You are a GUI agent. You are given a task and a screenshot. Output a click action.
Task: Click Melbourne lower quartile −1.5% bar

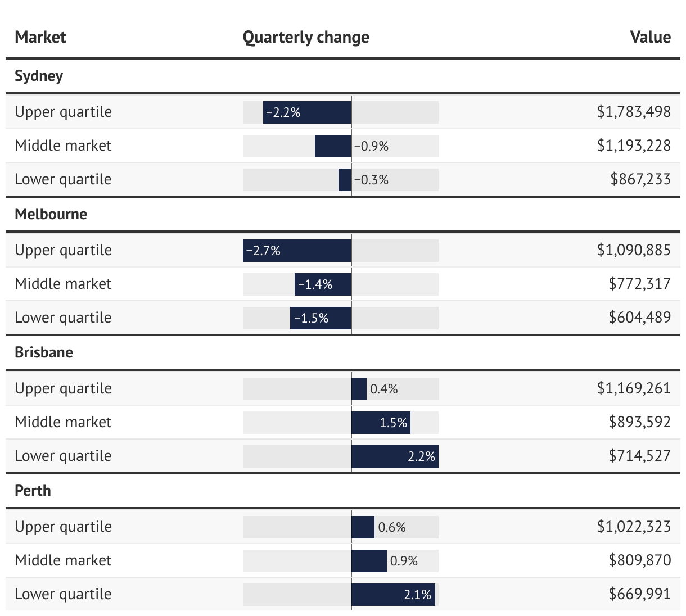tap(321, 318)
